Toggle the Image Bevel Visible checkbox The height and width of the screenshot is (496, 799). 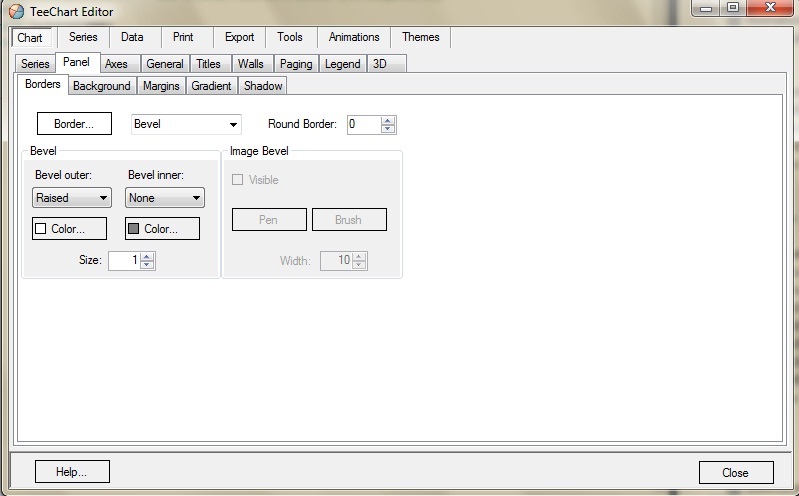click(237, 179)
